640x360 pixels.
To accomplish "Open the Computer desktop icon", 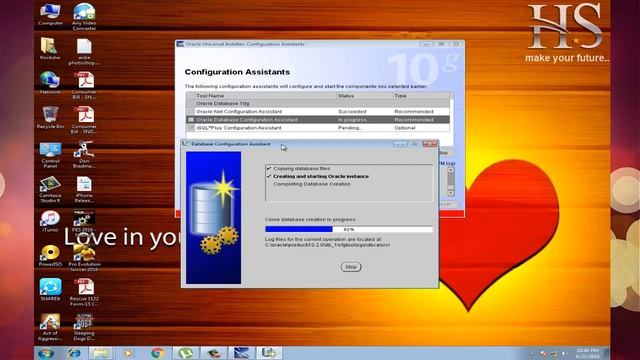I will pos(50,14).
